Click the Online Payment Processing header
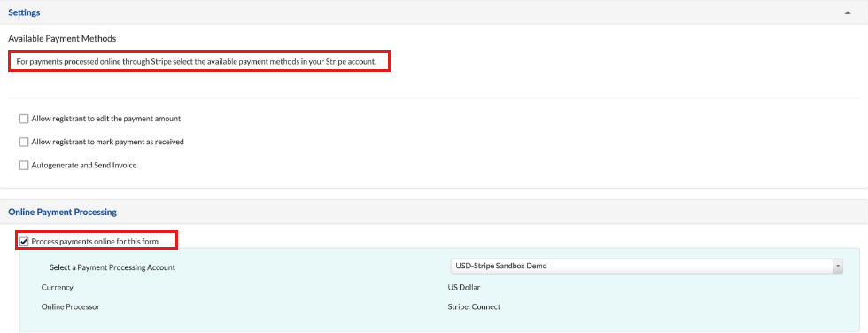This screenshot has width=868, height=333. tap(62, 212)
